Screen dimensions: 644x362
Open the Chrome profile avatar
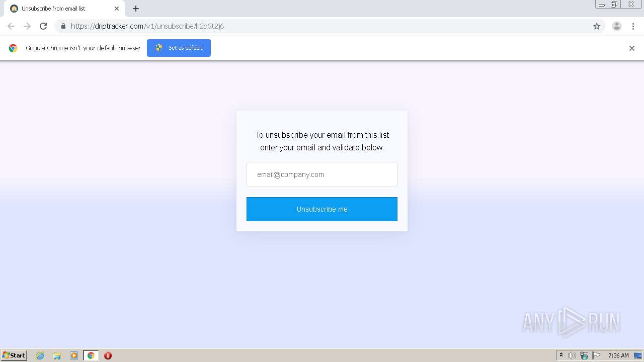[x=617, y=26]
